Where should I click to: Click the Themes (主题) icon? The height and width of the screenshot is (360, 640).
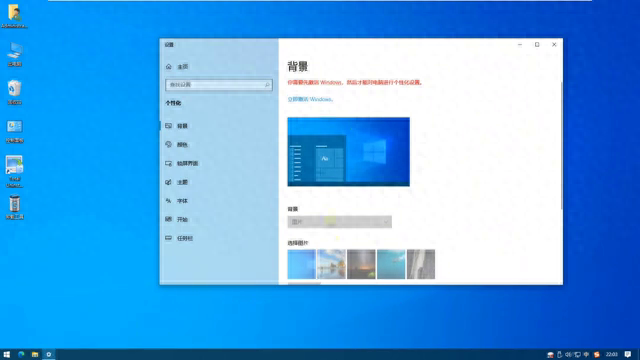169,182
